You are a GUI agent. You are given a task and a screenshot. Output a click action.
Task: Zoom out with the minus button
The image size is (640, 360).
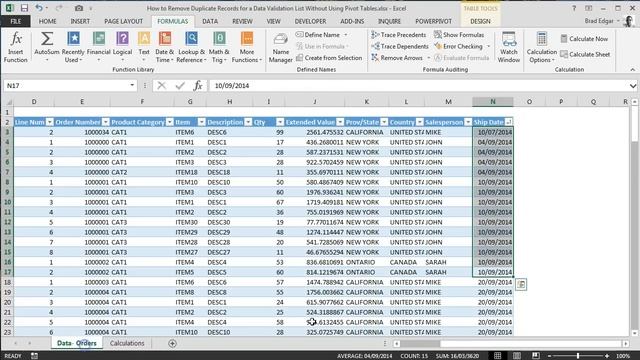(x=549, y=356)
